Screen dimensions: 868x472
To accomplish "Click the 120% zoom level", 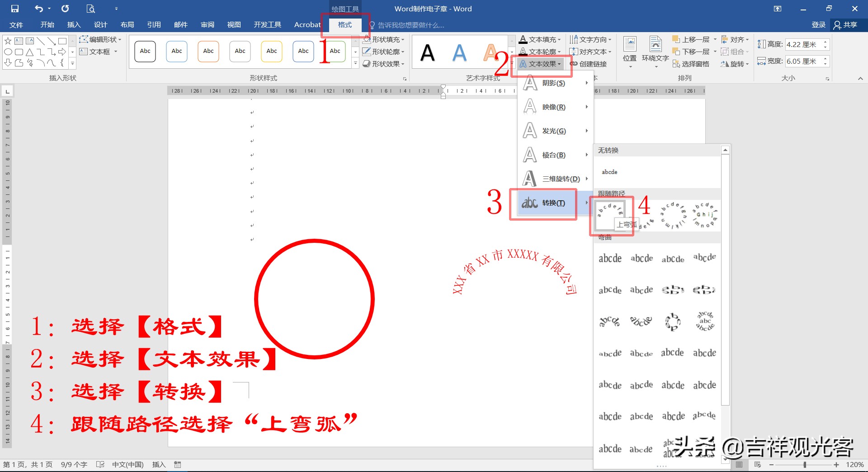I will [854, 464].
